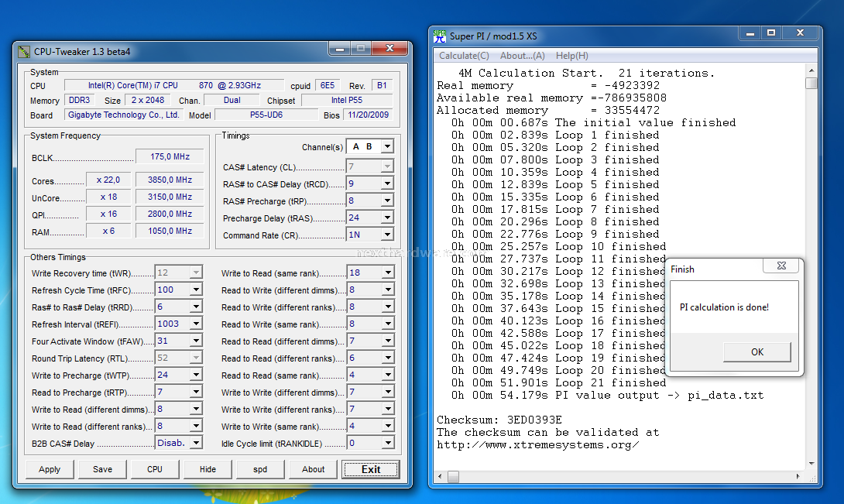Open the Ras# to Ras# Delay (tRRD) dropdown
The image size is (844, 504).
[196, 307]
